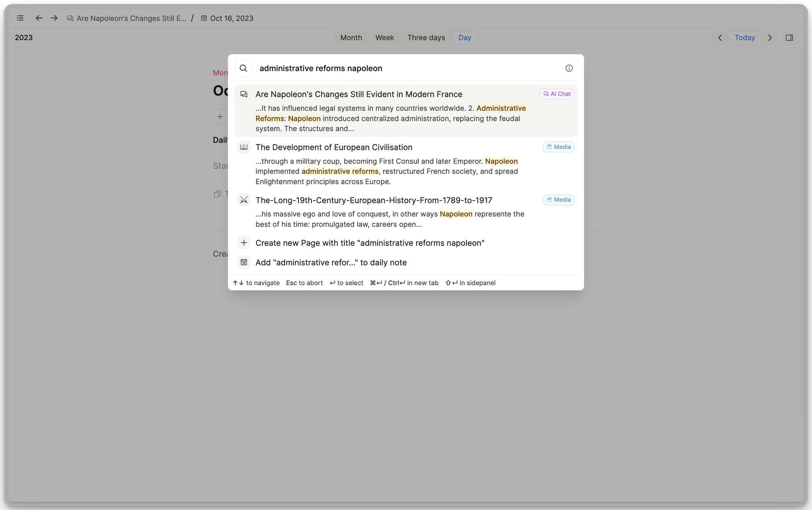
Task: Go forward with the right arrow
Action: click(54, 18)
